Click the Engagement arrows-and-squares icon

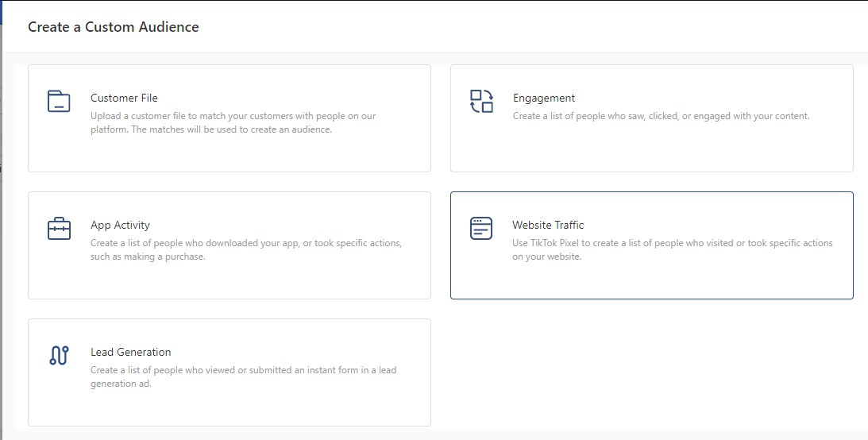[481, 102]
